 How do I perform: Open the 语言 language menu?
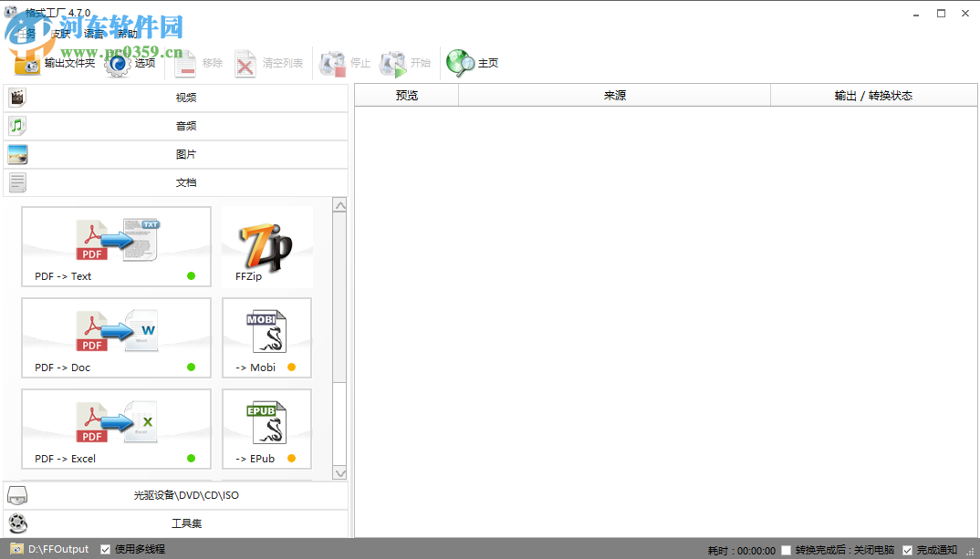click(x=94, y=34)
